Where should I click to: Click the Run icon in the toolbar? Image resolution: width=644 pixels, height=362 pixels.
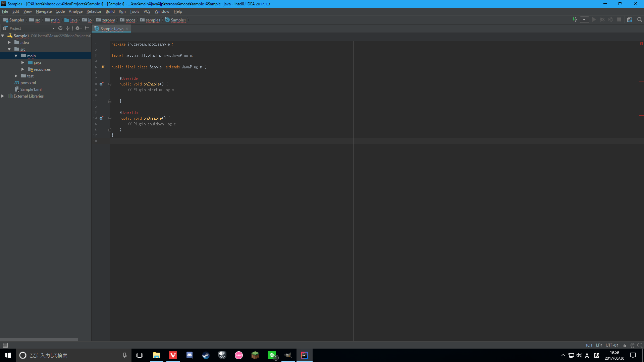tap(594, 20)
